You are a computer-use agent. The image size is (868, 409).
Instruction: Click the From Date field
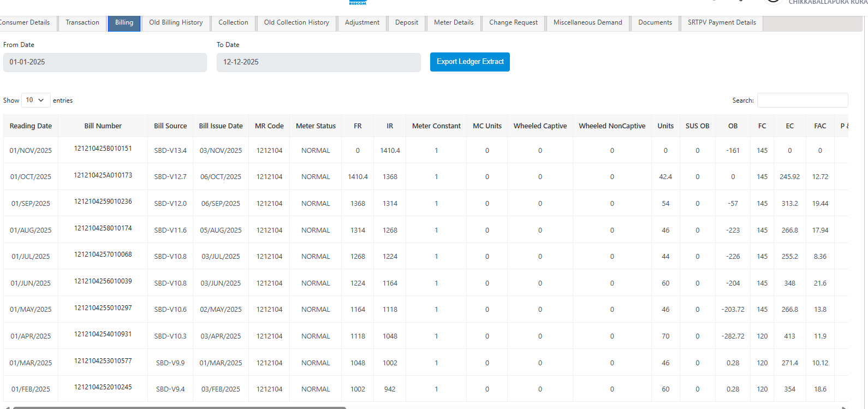pos(105,62)
